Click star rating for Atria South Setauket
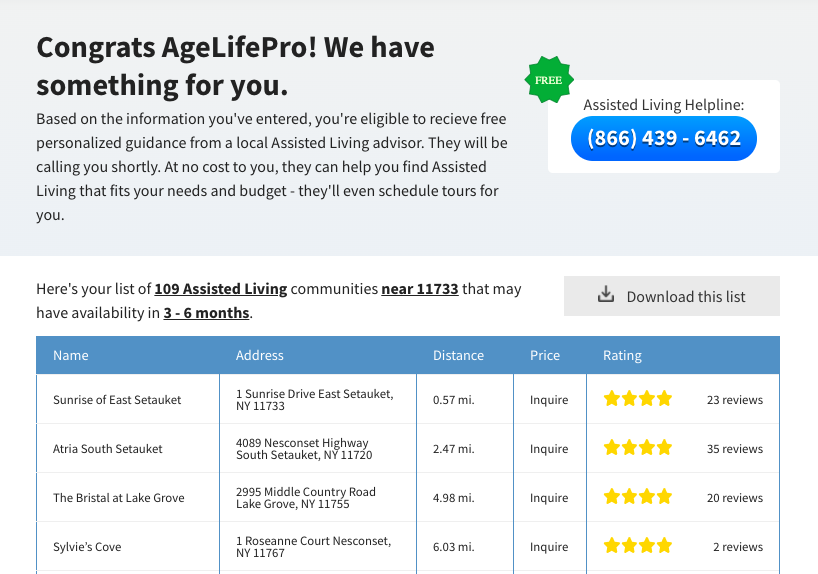The height and width of the screenshot is (574, 818). 638,448
